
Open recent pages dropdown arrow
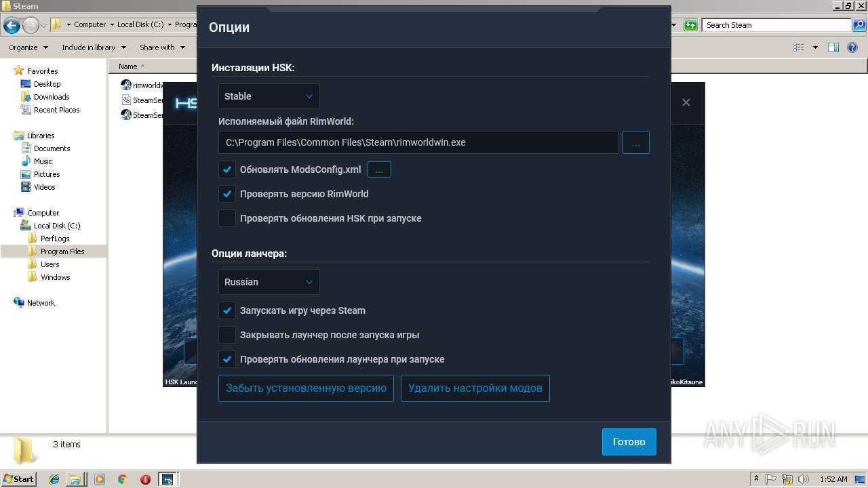point(43,25)
